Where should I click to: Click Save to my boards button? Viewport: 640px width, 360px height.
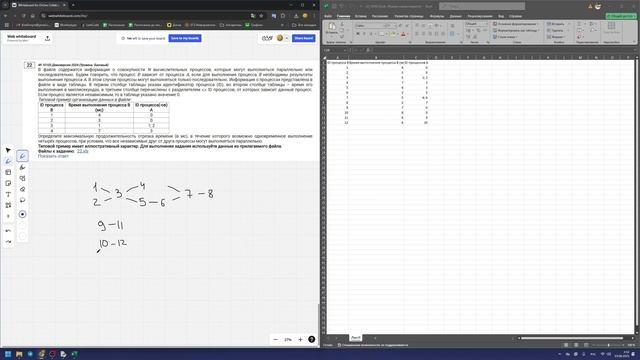185,38
